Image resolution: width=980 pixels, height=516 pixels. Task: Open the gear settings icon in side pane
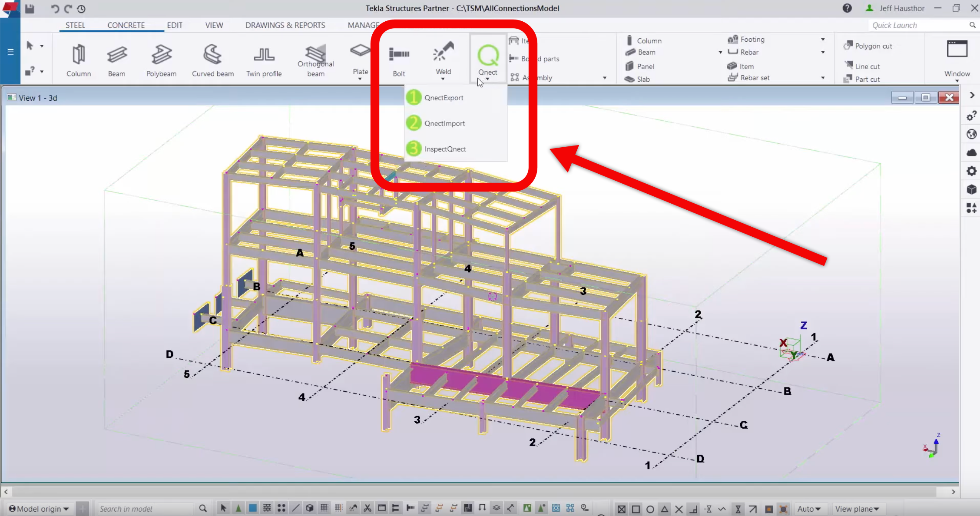971,171
